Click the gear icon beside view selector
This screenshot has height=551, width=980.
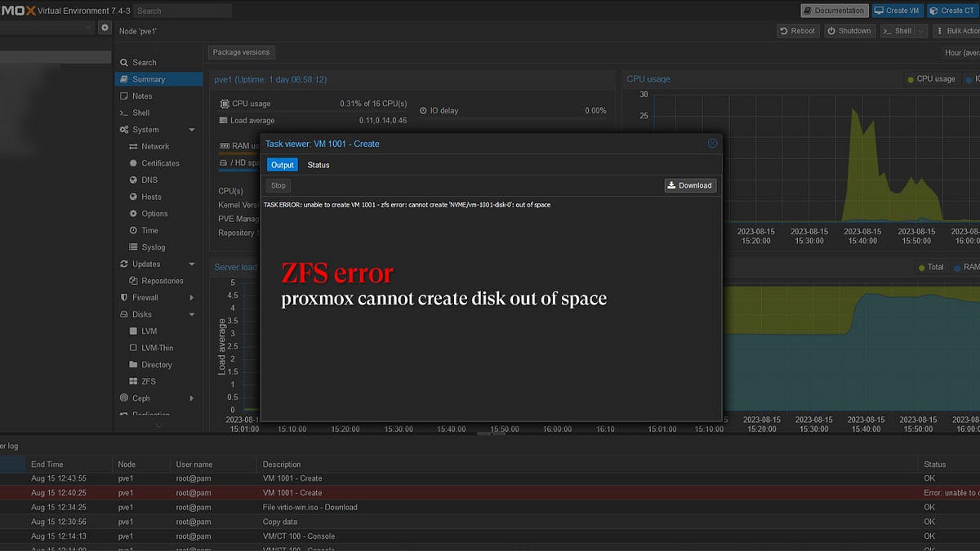tap(105, 28)
